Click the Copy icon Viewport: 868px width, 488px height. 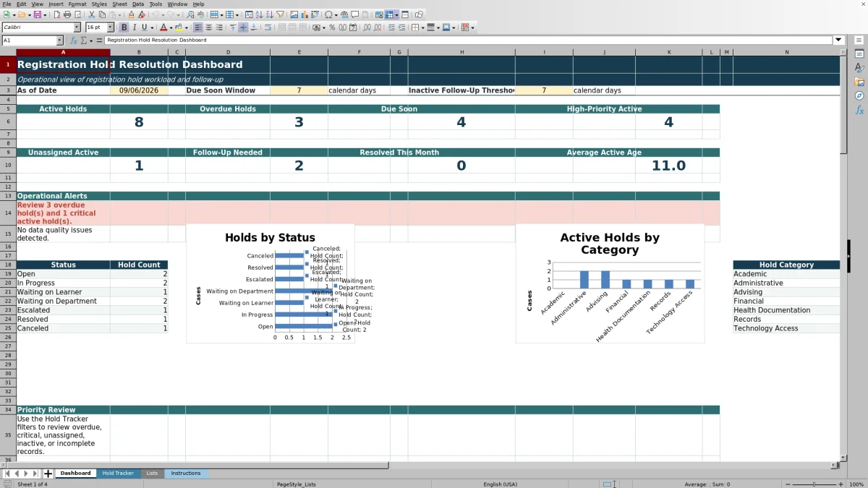tap(102, 14)
